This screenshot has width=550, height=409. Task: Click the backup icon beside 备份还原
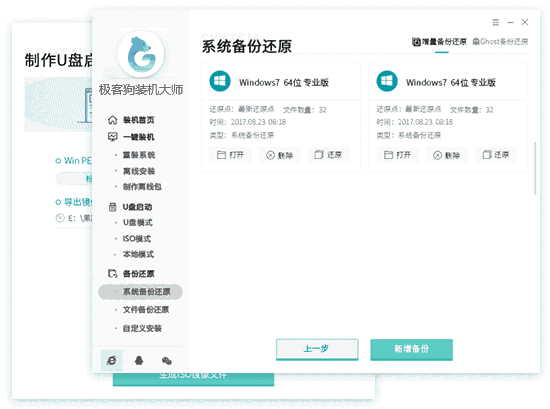pos(112,274)
